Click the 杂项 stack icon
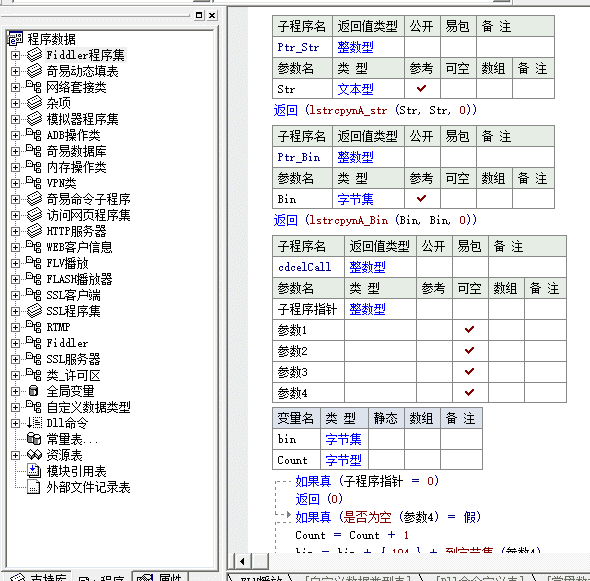 tap(34, 103)
